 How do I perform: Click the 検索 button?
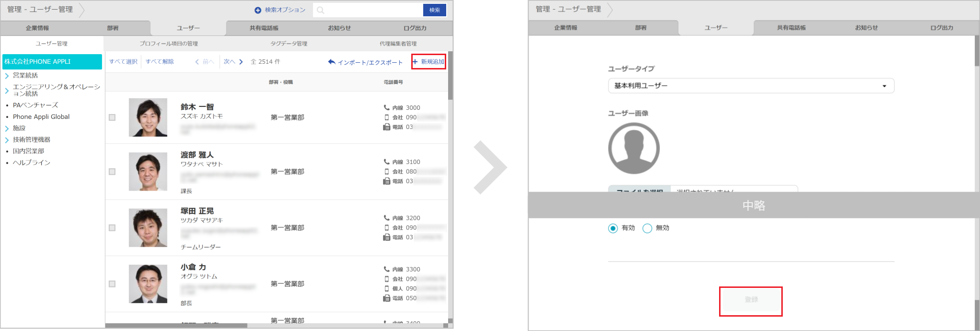coord(434,10)
